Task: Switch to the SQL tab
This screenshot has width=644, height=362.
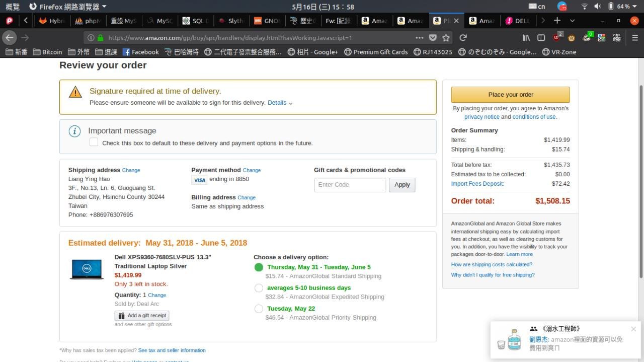Action: [196, 21]
